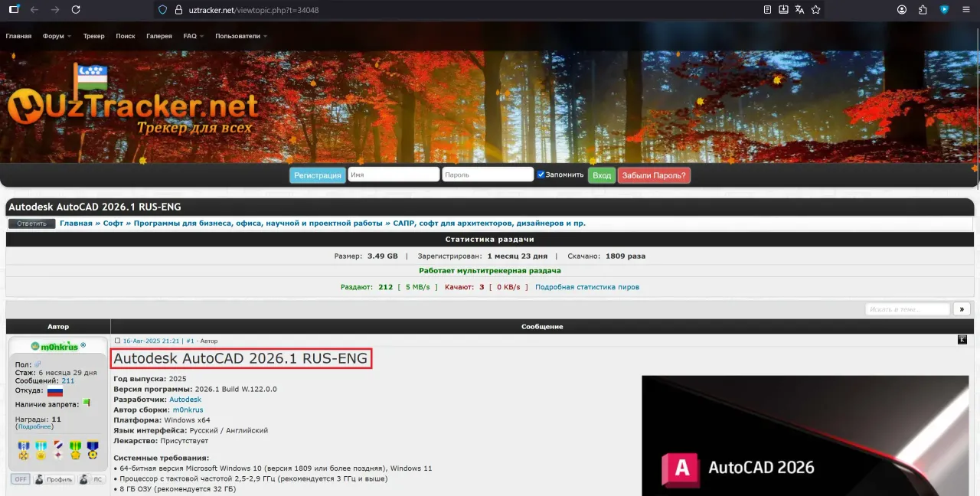Click the topic search field
The image size is (980, 496).
907,309
